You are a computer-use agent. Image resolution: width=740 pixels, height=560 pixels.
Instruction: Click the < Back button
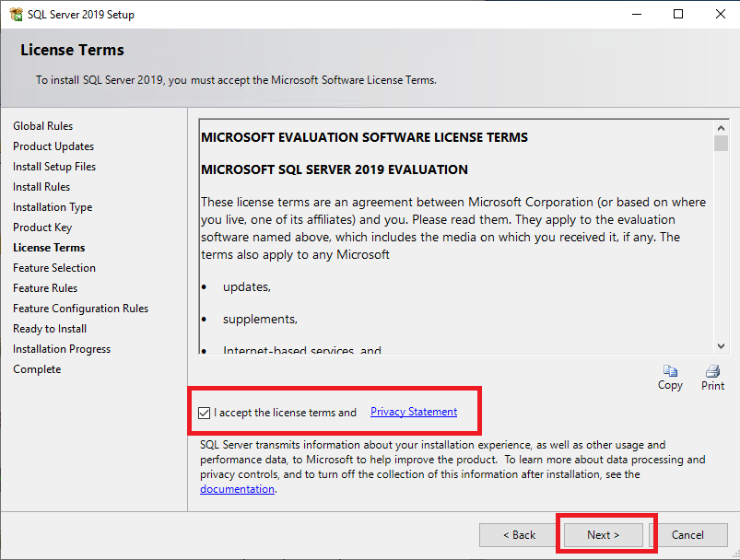[519, 534]
